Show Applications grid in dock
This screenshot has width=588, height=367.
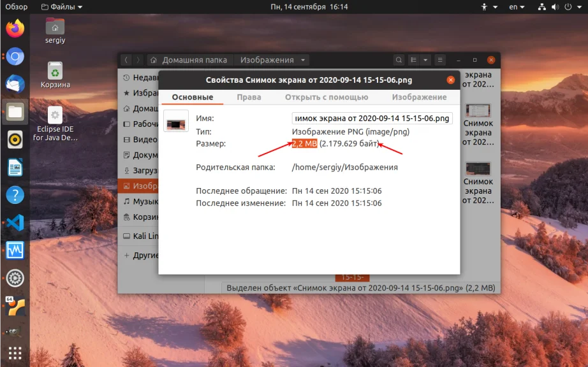[x=15, y=353]
